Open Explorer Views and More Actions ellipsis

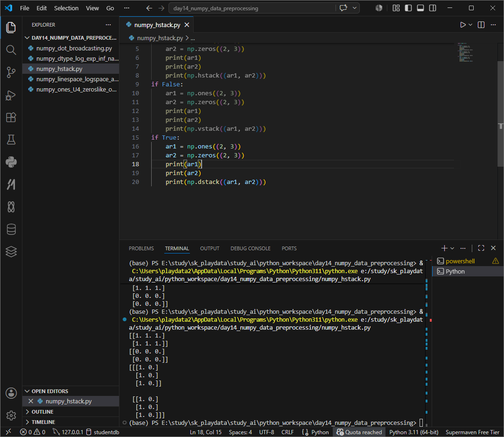(x=108, y=25)
